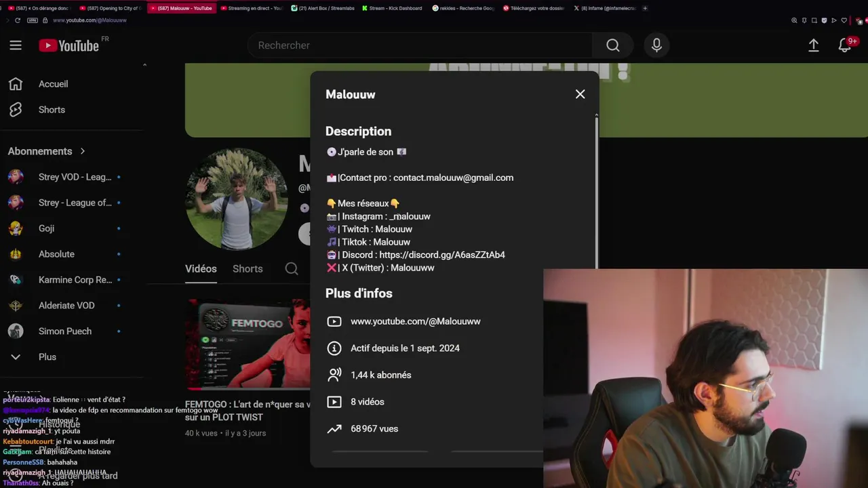Click Malouuw's circular profile picture
Viewport: 868px width, 488px height.
237,199
